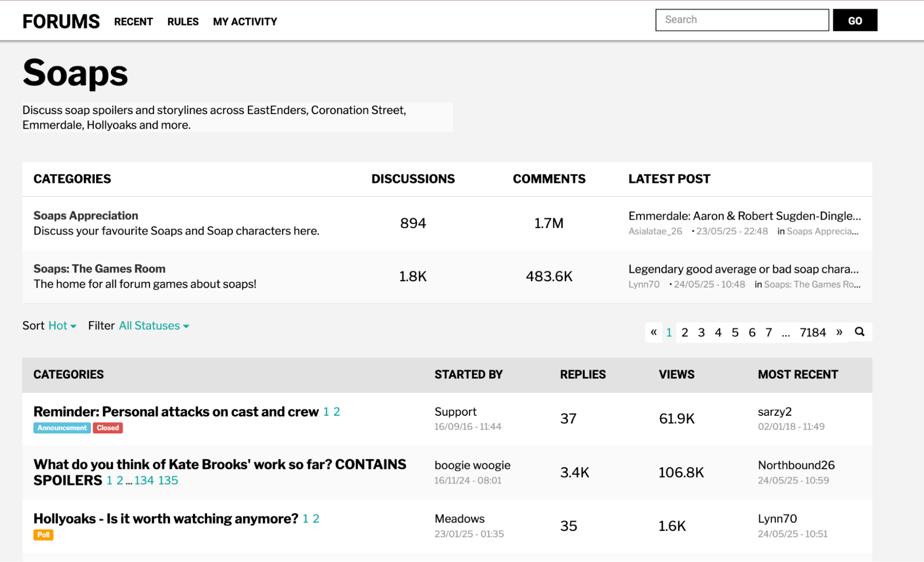Go to page 2 in pagination
The image size is (924, 562).
pos(685,332)
